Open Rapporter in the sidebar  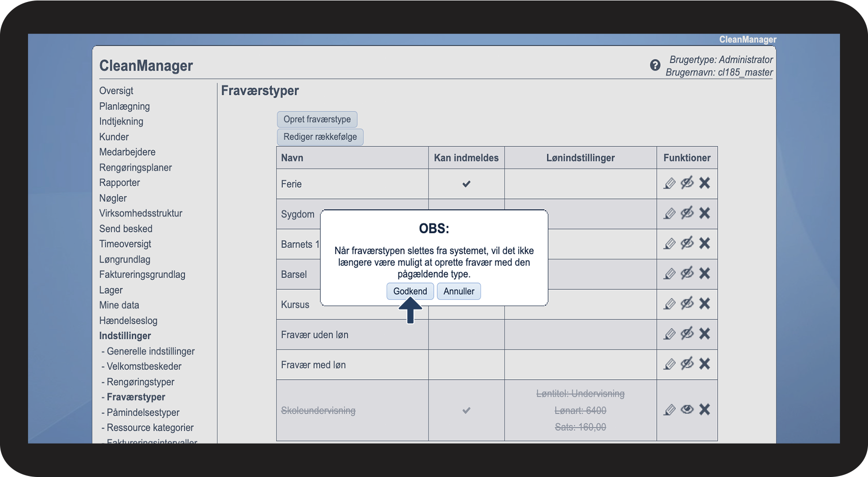click(119, 183)
